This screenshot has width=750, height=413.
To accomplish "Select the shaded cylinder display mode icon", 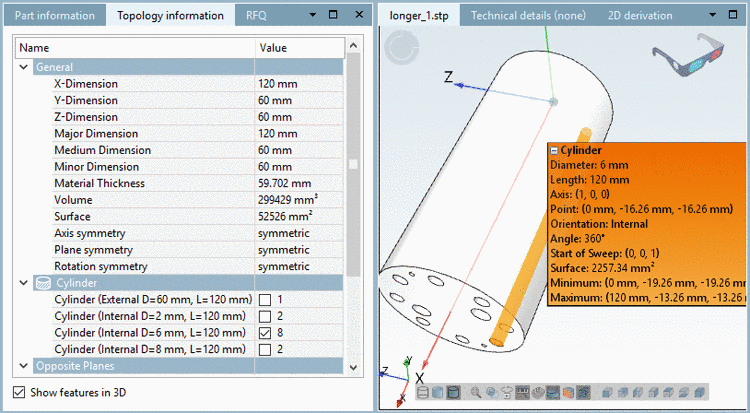I will tap(438, 393).
